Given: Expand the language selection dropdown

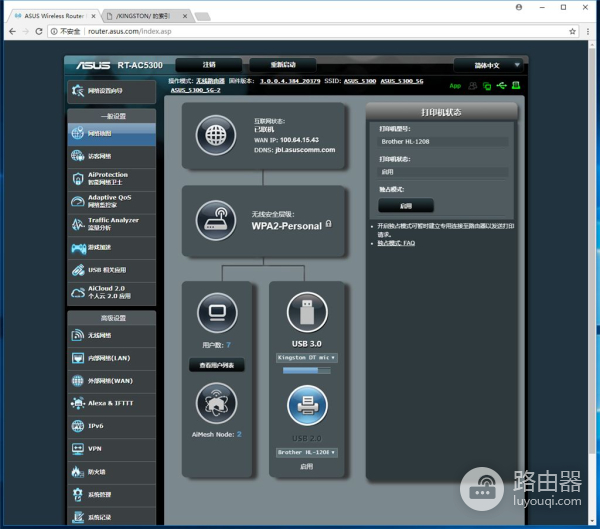Looking at the screenshot, I should tap(487, 65).
